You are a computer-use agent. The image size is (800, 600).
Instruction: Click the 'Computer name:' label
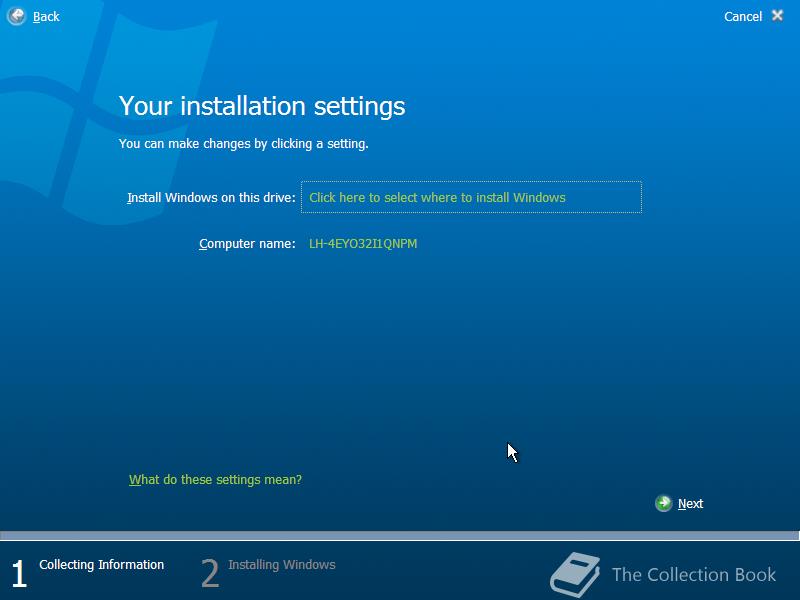pyautogui.click(x=247, y=244)
